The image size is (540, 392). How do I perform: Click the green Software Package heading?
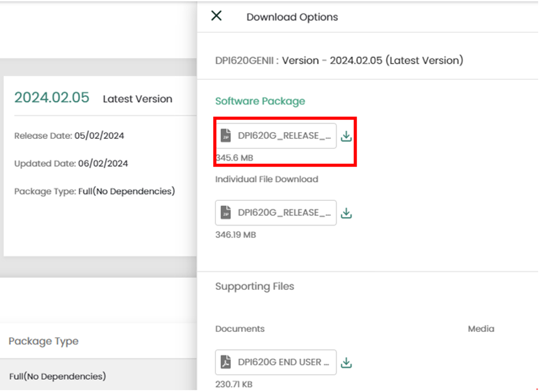(x=260, y=101)
